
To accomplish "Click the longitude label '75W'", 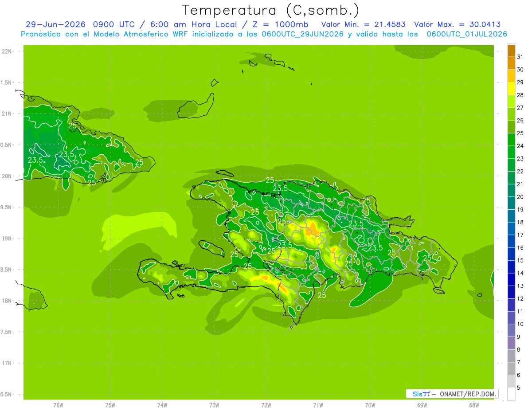I will coord(110,405).
